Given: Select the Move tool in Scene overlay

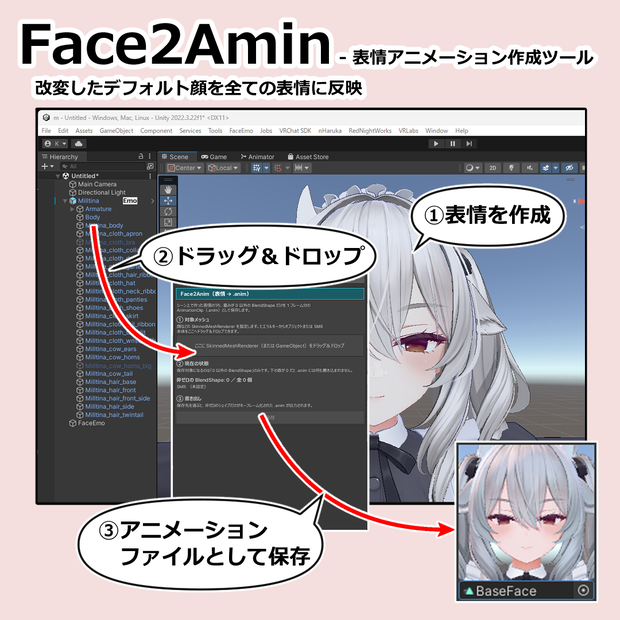Looking at the screenshot, I should coord(168,201).
